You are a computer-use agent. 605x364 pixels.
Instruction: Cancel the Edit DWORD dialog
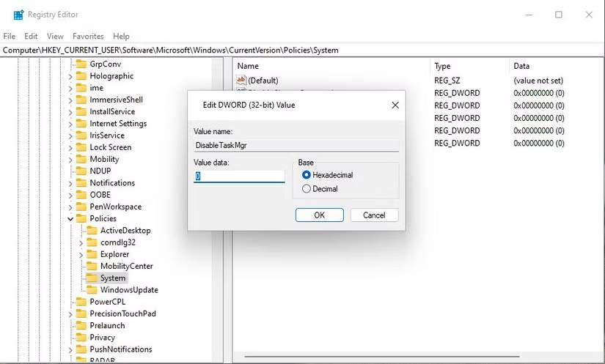pos(374,215)
